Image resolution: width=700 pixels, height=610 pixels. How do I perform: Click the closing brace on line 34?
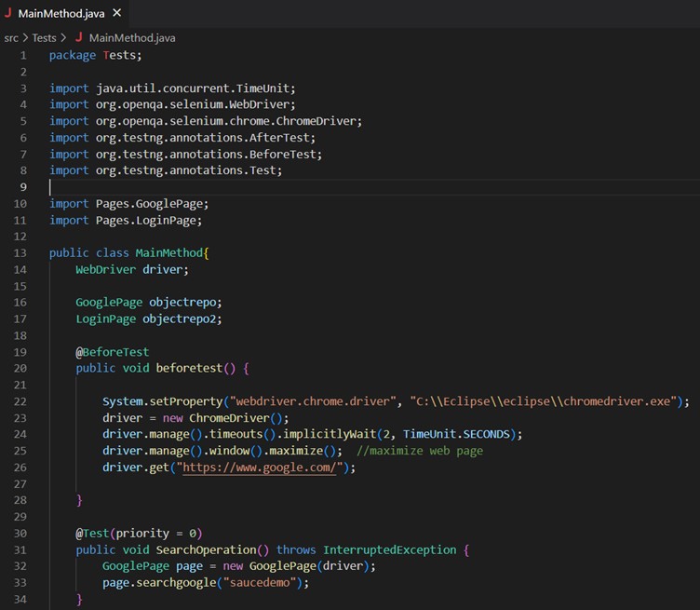pyautogui.click(x=79, y=599)
